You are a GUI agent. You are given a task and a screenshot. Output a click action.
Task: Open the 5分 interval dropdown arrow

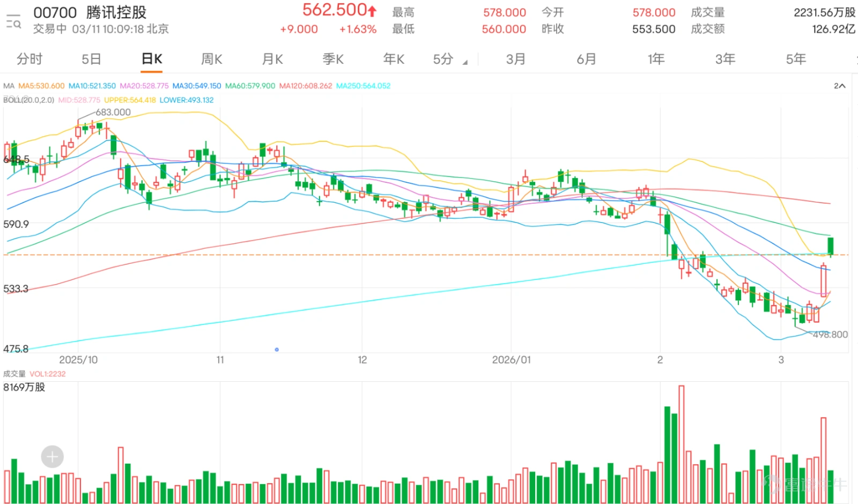click(465, 62)
